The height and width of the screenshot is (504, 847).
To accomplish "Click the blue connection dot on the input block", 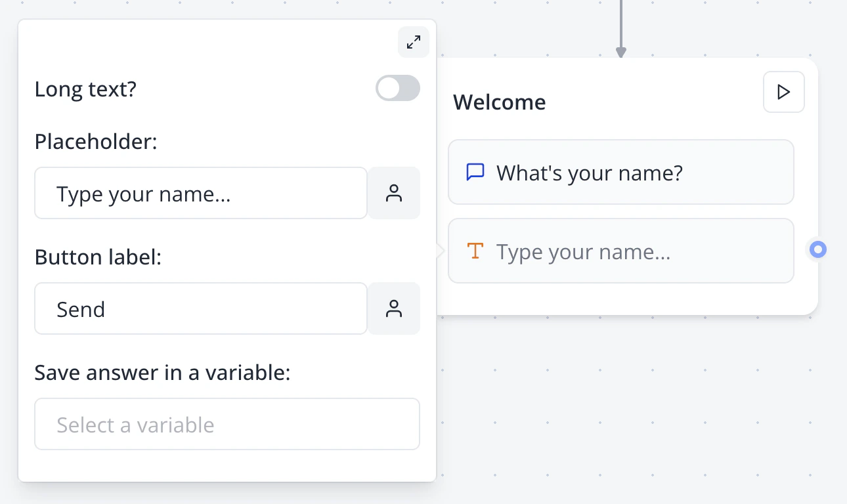I will pos(817,249).
